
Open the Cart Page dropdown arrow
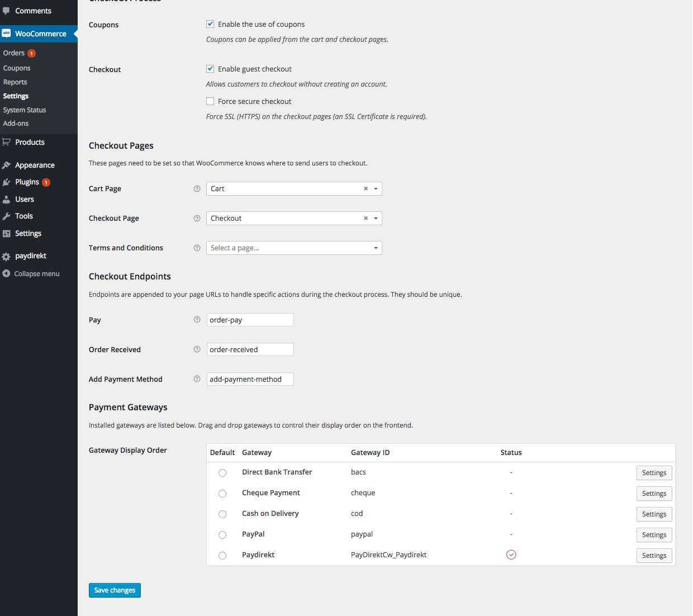(376, 189)
